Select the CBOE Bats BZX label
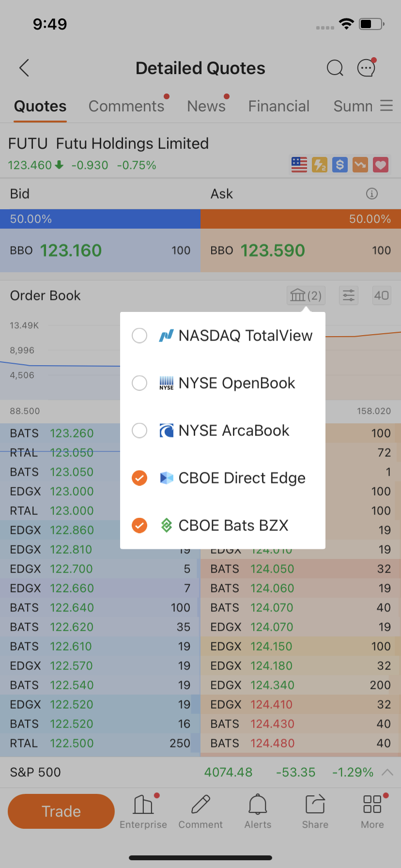 (233, 525)
